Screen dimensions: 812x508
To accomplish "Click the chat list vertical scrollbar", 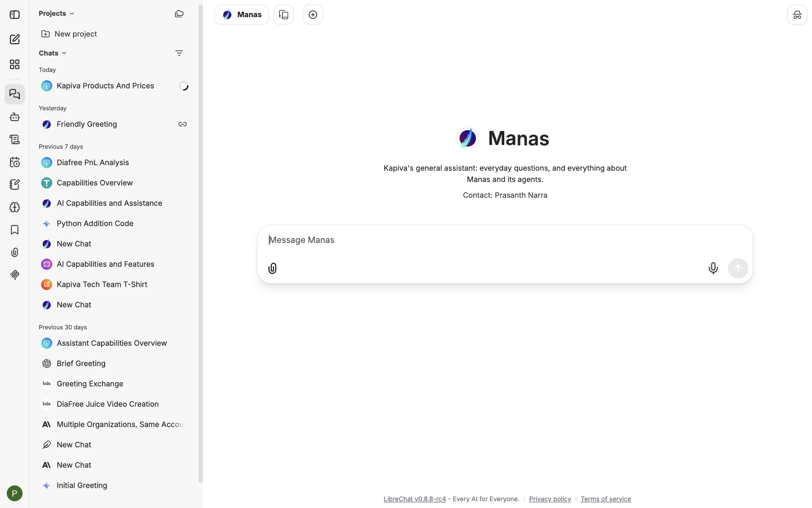I will point(201,244).
